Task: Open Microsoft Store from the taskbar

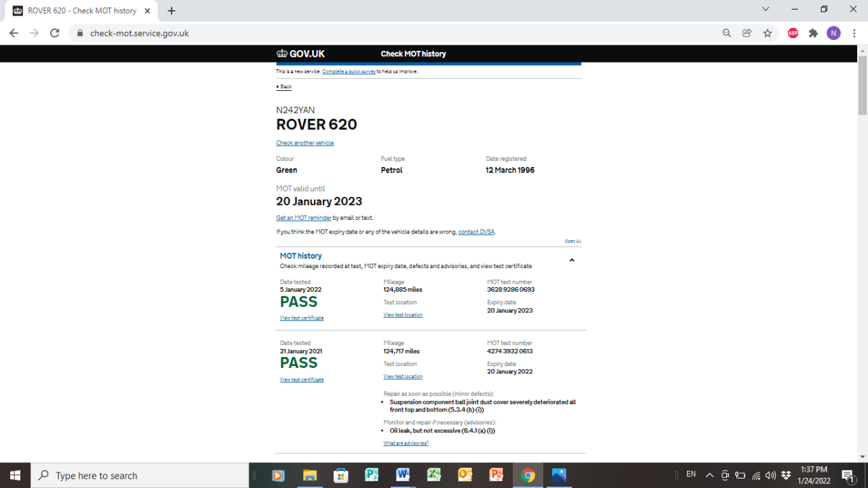Action: point(340,475)
